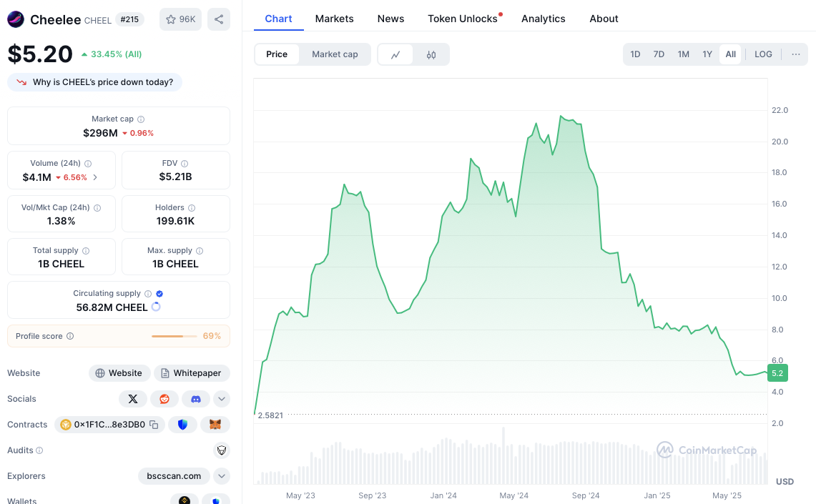Switch to candlestick chart view
The width and height of the screenshot is (816, 504).
click(431, 54)
